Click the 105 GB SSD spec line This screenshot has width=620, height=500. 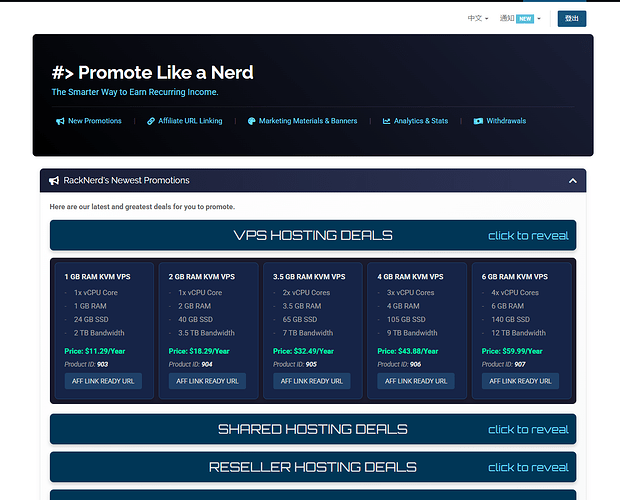point(406,319)
